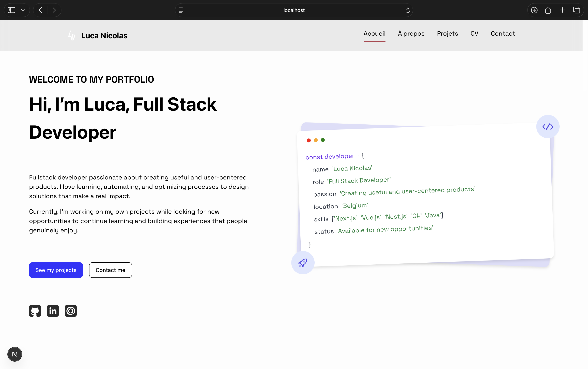The height and width of the screenshot is (369, 588).
Task: Toggle the Safari sidebar
Action: pyautogui.click(x=11, y=10)
